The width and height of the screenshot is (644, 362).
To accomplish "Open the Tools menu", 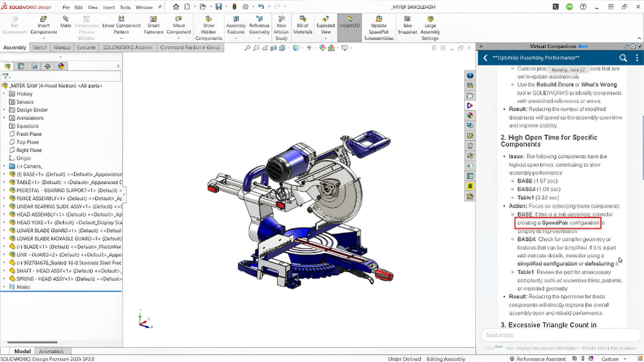I will click(x=126, y=7).
